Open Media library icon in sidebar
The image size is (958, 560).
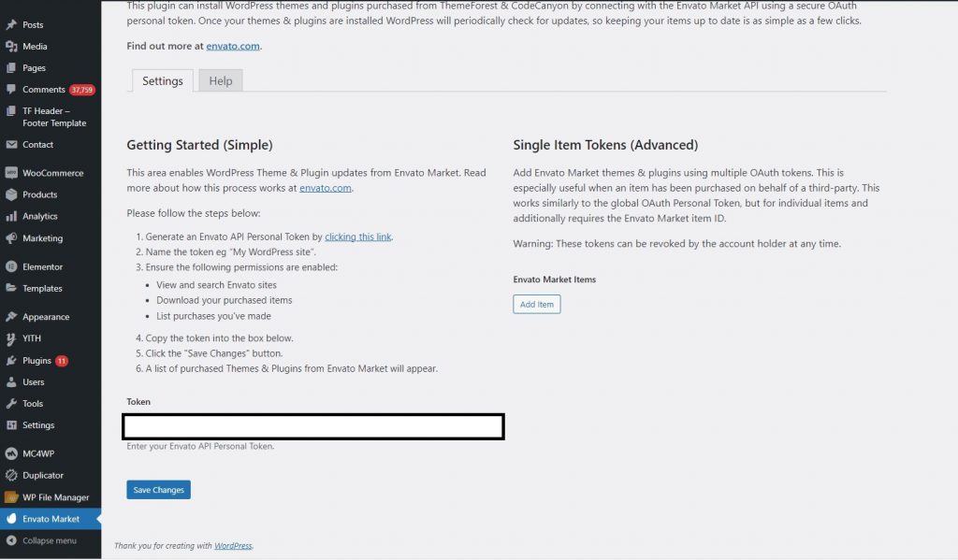click(11, 46)
